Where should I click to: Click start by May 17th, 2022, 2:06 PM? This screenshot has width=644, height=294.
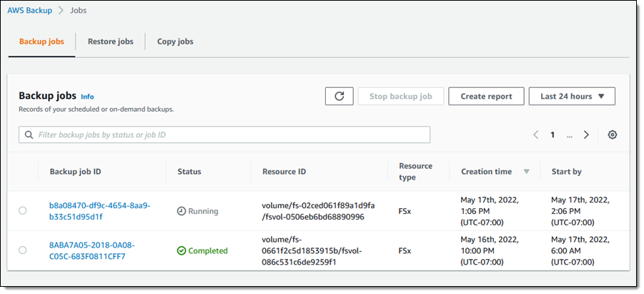tap(580, 211)
